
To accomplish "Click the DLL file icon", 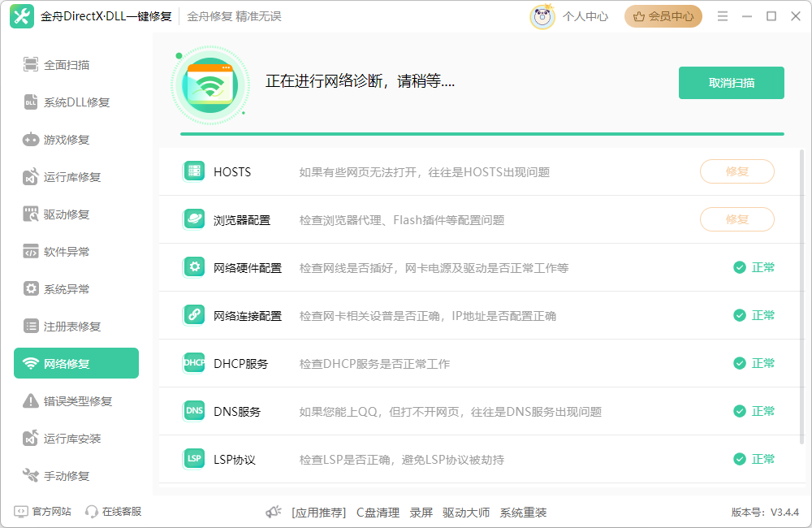I will pos(31,102).
